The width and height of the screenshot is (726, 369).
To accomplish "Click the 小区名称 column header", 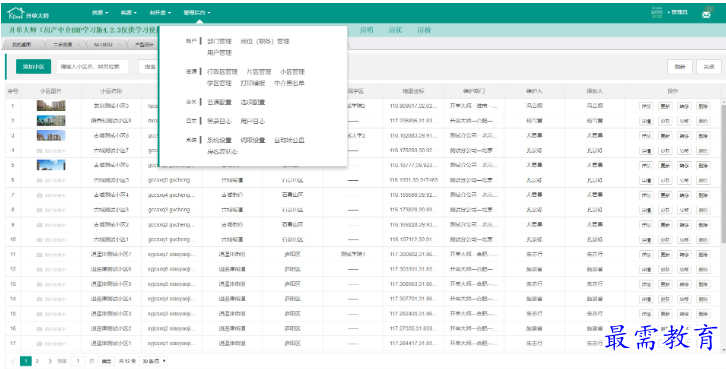I will (x=111, y=91).
